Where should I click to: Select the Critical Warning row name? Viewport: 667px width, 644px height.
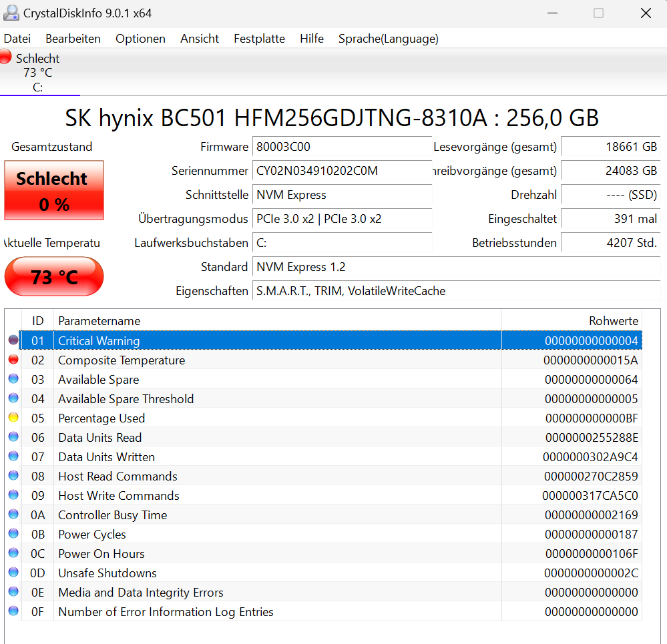coord(99,341)
